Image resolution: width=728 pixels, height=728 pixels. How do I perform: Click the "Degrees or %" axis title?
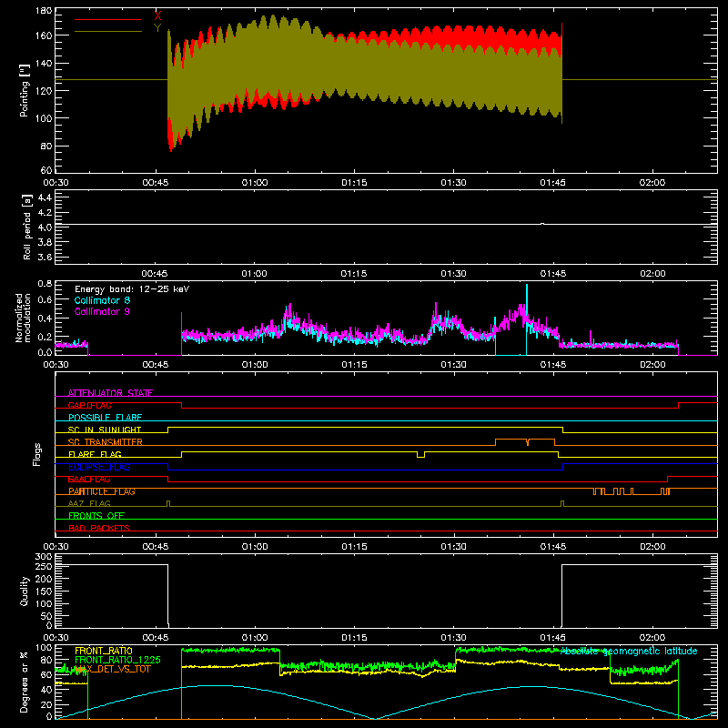coord(24,682)
